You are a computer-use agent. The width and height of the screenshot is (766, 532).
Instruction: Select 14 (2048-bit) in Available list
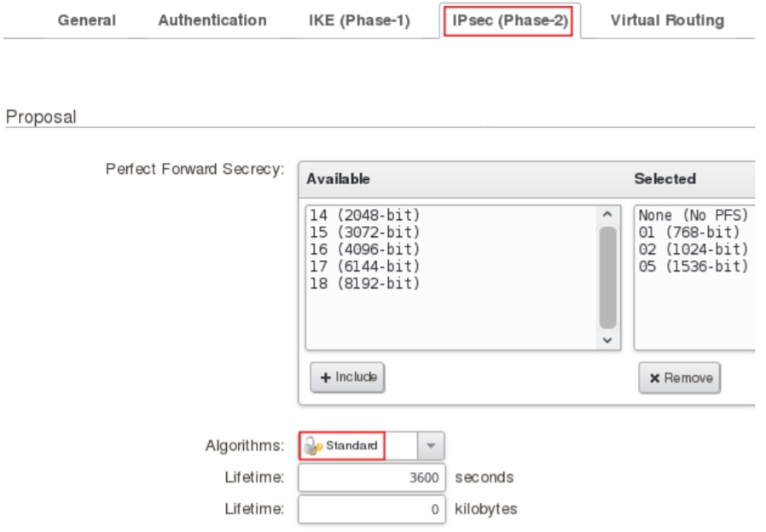pyautogui.click(x=365, y=216)
